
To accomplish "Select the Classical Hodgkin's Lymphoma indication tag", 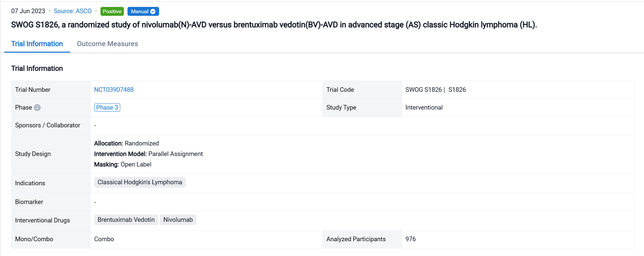I will (x=140, y=182).
